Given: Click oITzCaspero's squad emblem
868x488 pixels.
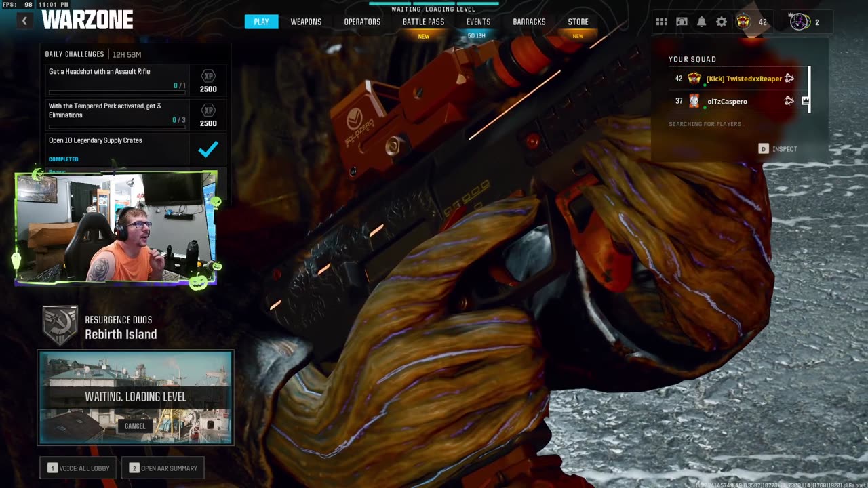Looking at the screenshot, I should pos(694,101).
